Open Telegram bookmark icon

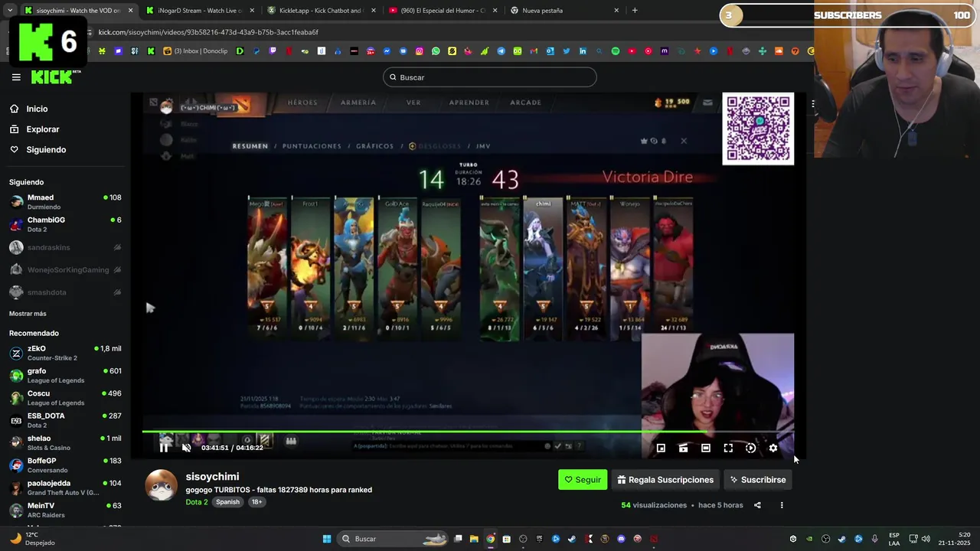pos(501,51)
